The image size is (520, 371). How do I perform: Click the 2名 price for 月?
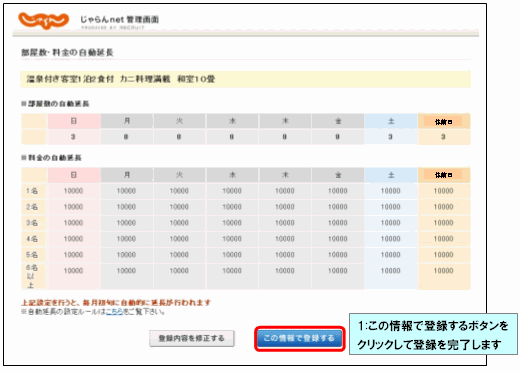click(x=126, y=207)
